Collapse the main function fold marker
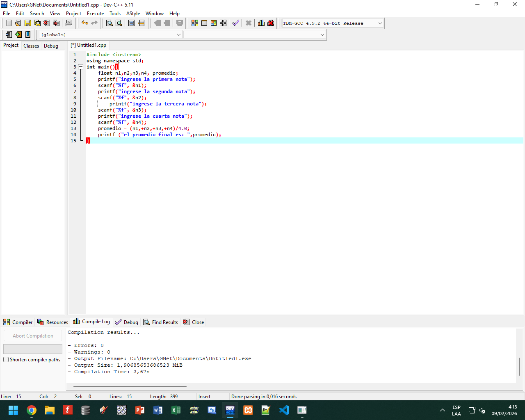This screenshot has width=525, height=420. 81,67
